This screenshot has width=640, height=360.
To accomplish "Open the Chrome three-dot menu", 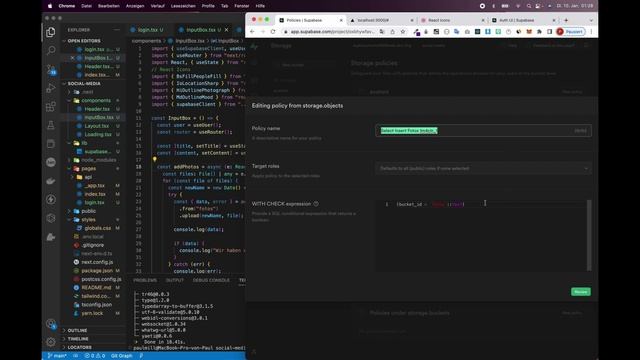I will [x=591, y=31].
